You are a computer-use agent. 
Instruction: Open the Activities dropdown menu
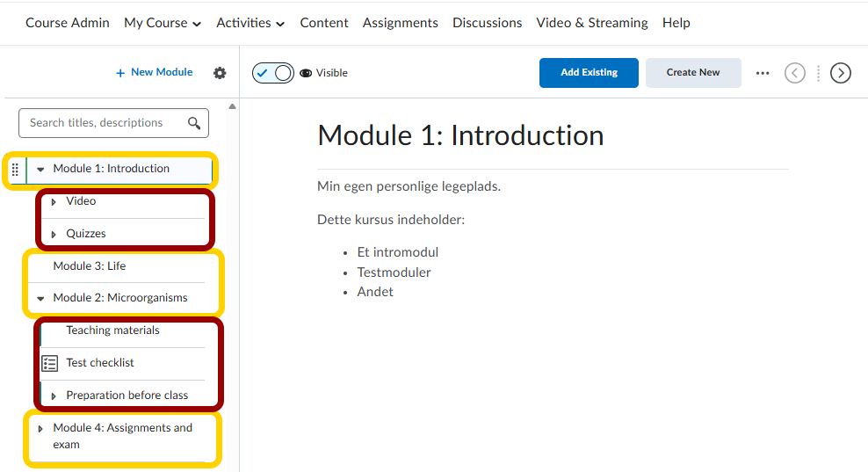(x=250, y=23)
